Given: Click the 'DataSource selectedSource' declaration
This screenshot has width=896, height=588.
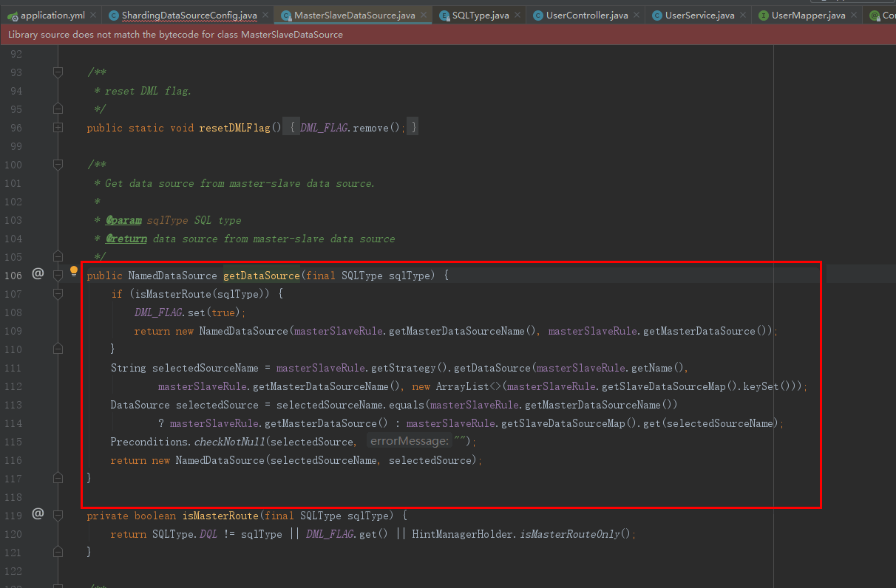Looking at the screenshot, I should coord(184,405).
